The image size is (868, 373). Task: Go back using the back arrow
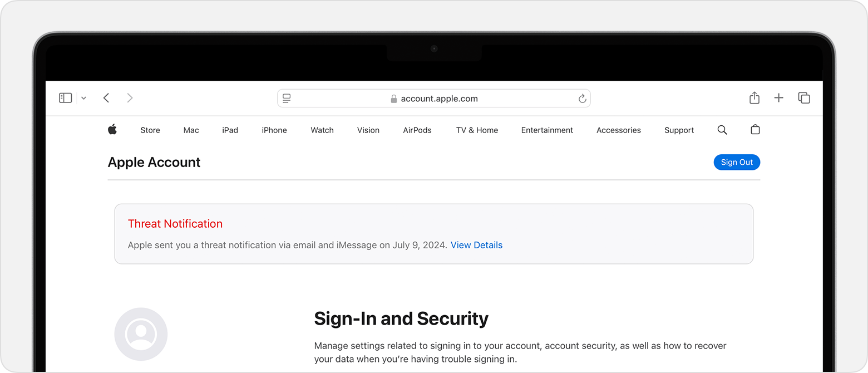pos(106,97)
